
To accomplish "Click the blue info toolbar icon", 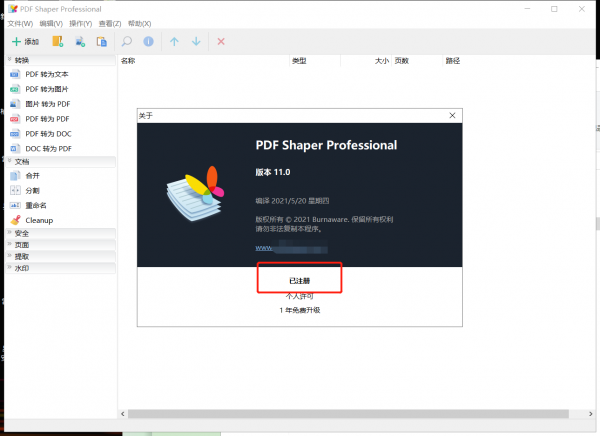I will point(148,41).
